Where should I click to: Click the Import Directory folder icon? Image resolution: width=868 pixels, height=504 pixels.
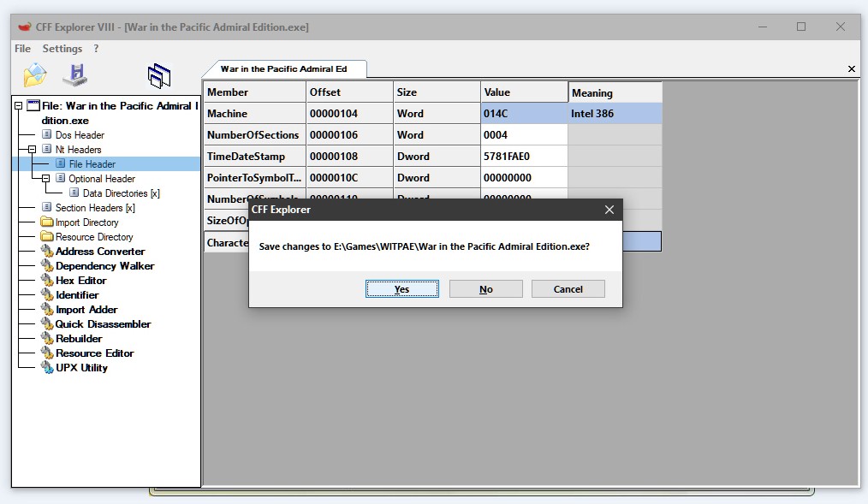(47, 222)
